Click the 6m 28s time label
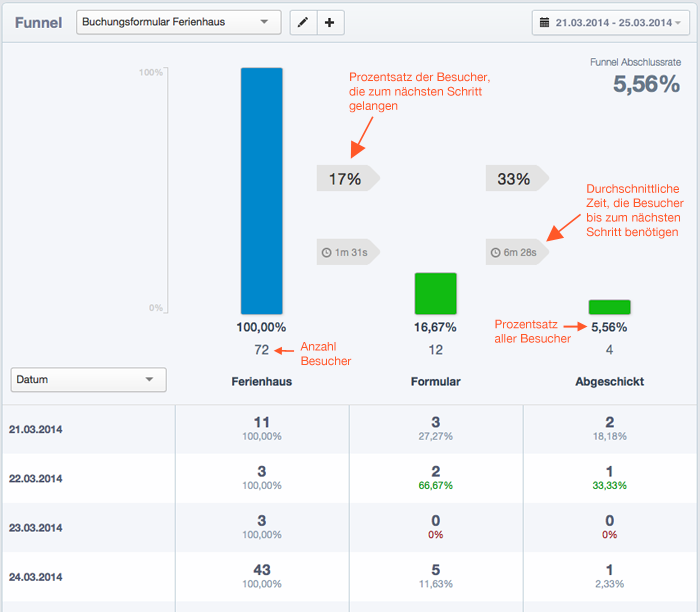The height and width of the screenshot is (612, 700). (517, 252)
